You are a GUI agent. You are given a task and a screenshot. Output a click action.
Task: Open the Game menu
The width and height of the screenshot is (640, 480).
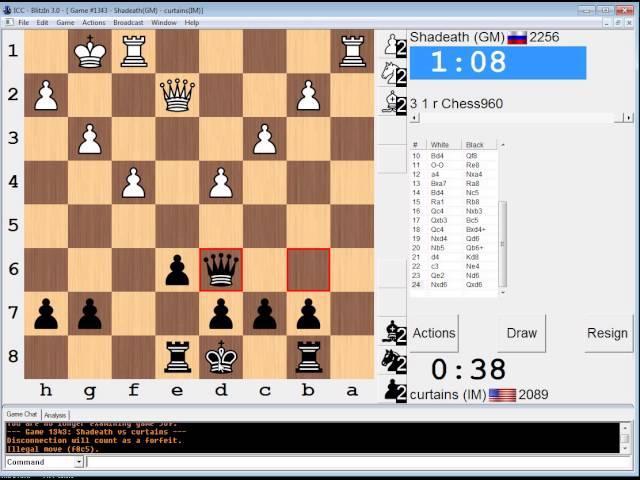coord(65,22)
